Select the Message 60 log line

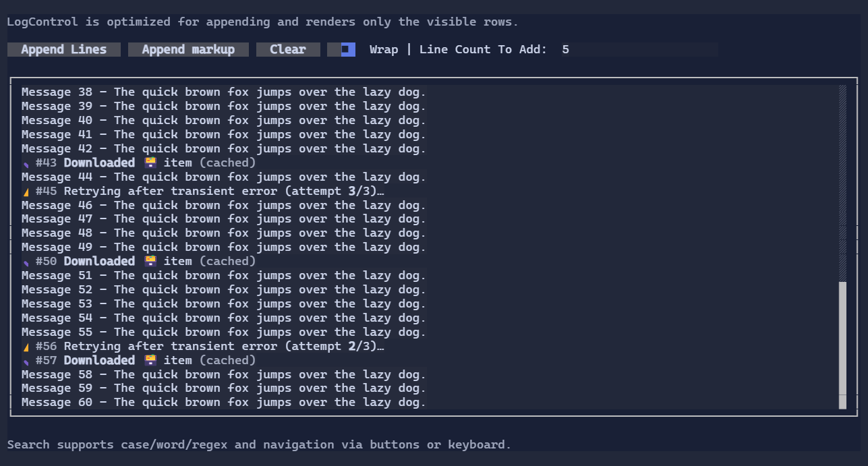(x=224, y=402)
